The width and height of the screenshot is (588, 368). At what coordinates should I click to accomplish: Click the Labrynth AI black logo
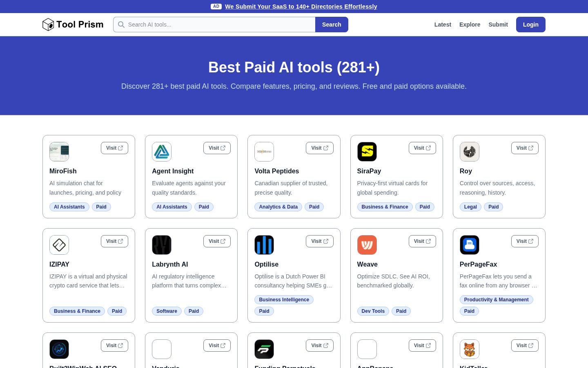162,245
